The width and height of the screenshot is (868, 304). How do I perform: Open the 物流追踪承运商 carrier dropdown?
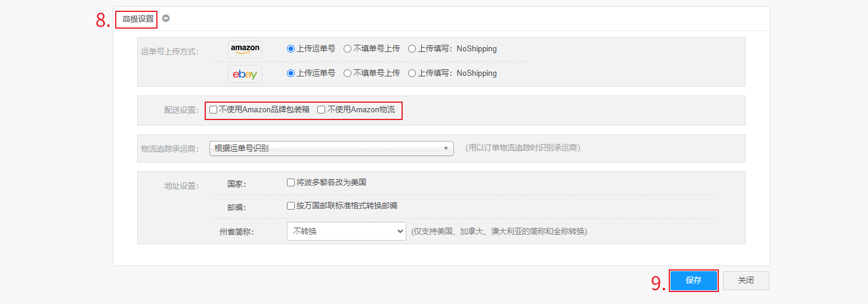pos(331,148)
